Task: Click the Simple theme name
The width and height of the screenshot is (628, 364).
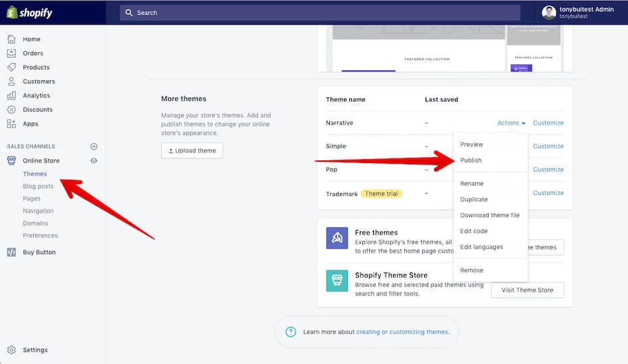Action: [336, 146]
